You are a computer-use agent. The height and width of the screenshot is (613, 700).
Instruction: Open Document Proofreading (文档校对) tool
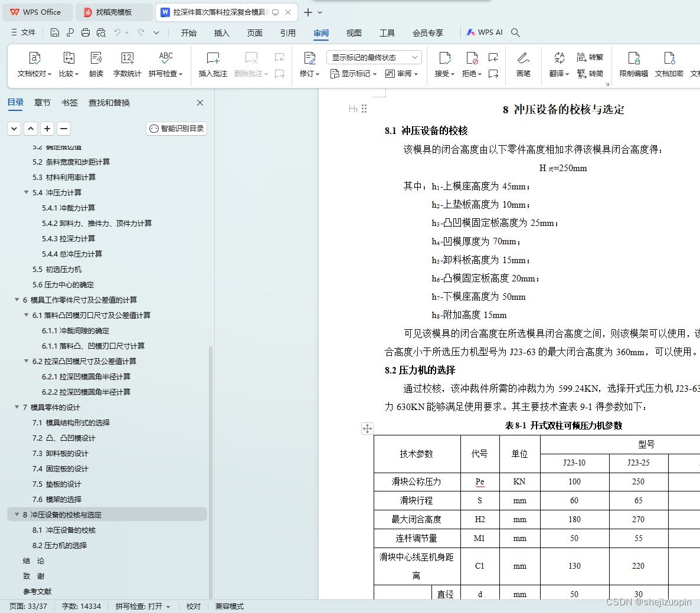34,65
